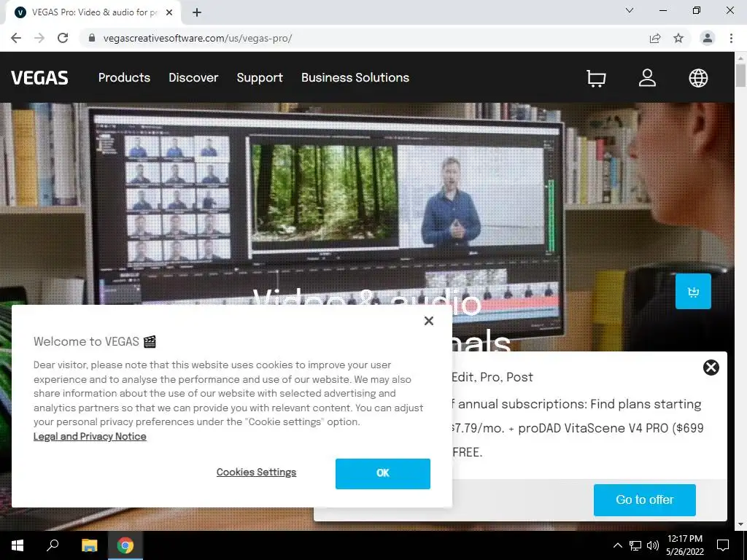Click the blue floating cart download button
Viewport: 747px width, 560px height.
click(693, 292)
